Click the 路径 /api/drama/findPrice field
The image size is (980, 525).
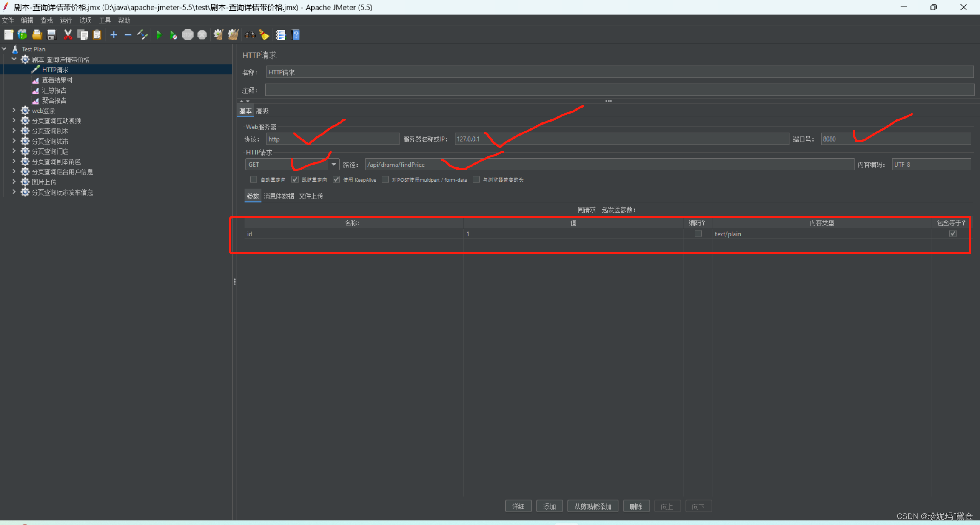(x=610, y=165)
